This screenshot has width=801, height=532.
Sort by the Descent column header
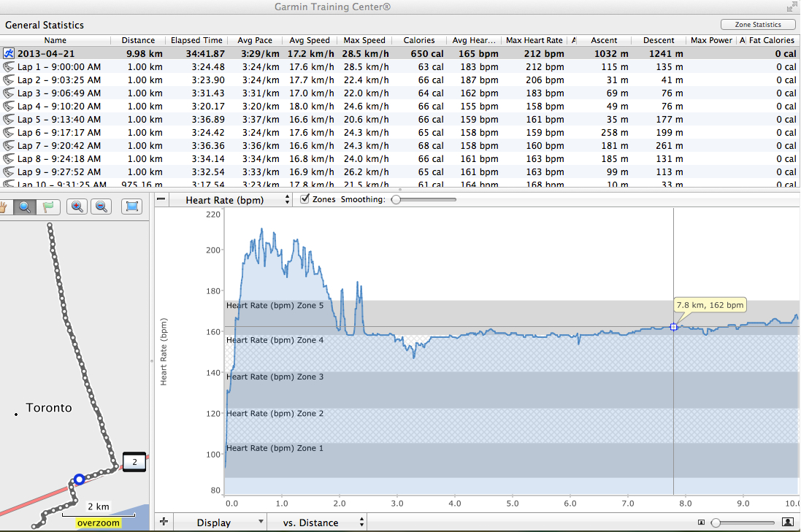[659, 40]
